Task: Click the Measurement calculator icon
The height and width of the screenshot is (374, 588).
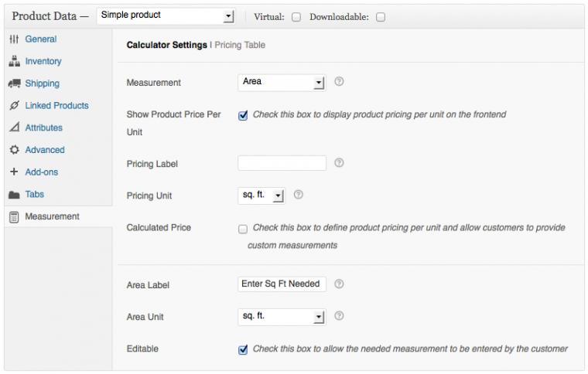Action: (x=14, y=217)
